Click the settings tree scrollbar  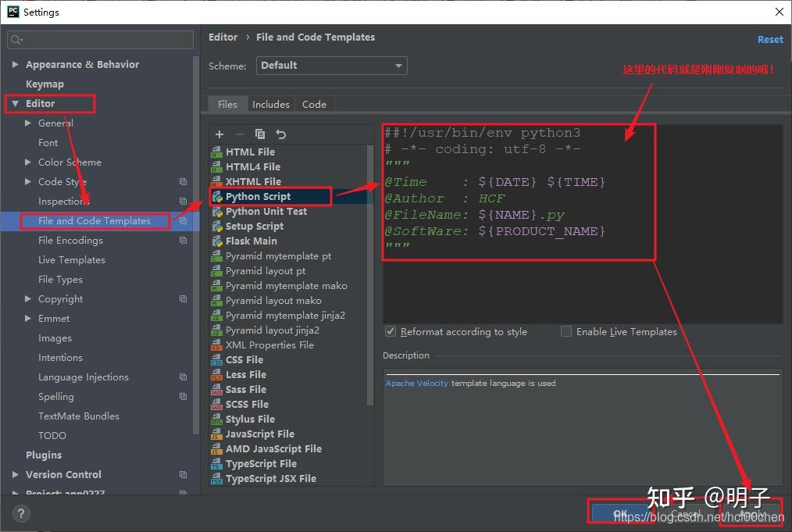(x=196, y=245)
